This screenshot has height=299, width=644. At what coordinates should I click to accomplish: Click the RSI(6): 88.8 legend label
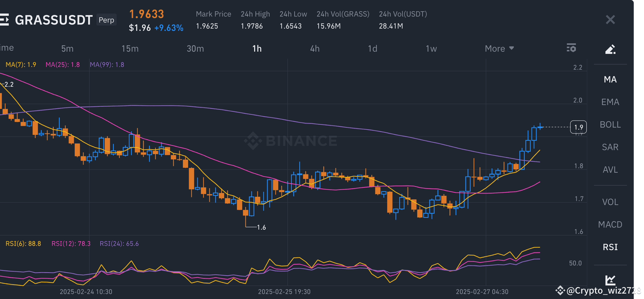pyautogui.click(x=23, y=244)
